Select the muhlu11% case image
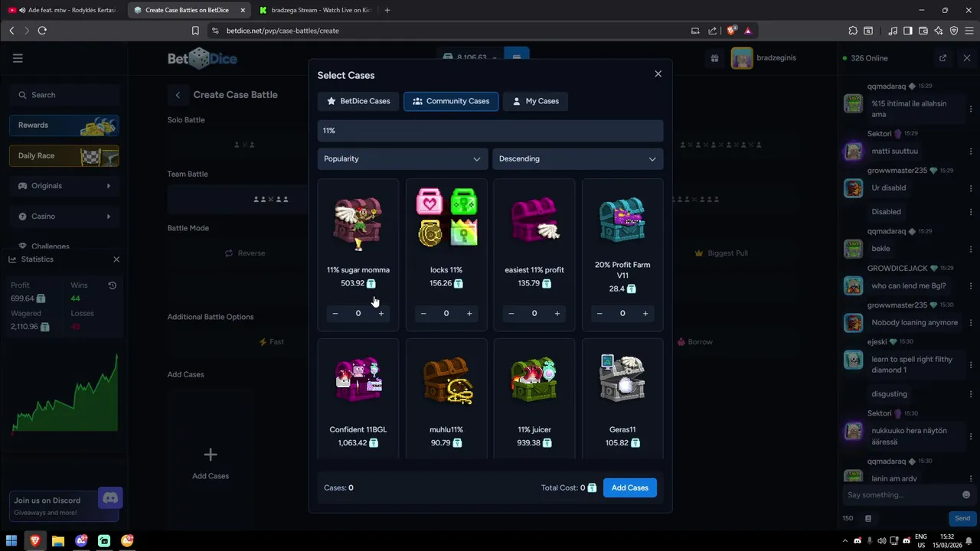The height and width of the screenshot is (551, 980). pos(446,379)
